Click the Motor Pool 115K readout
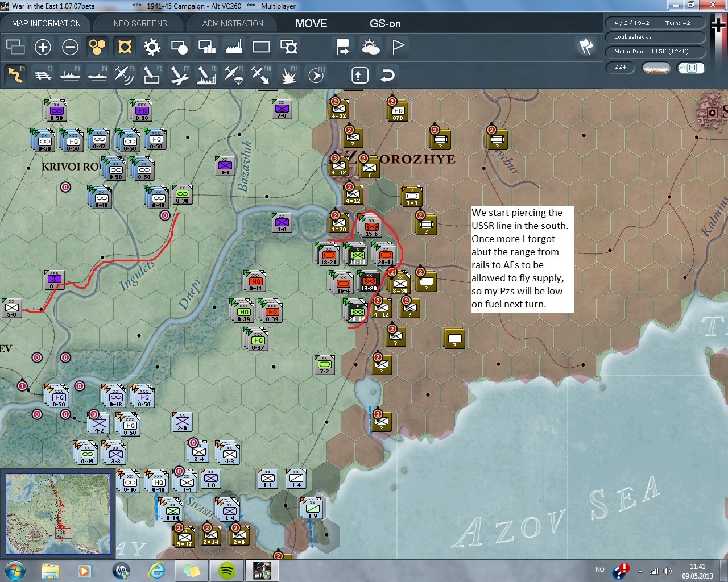 pyautogui.click(x=655, y=51)
